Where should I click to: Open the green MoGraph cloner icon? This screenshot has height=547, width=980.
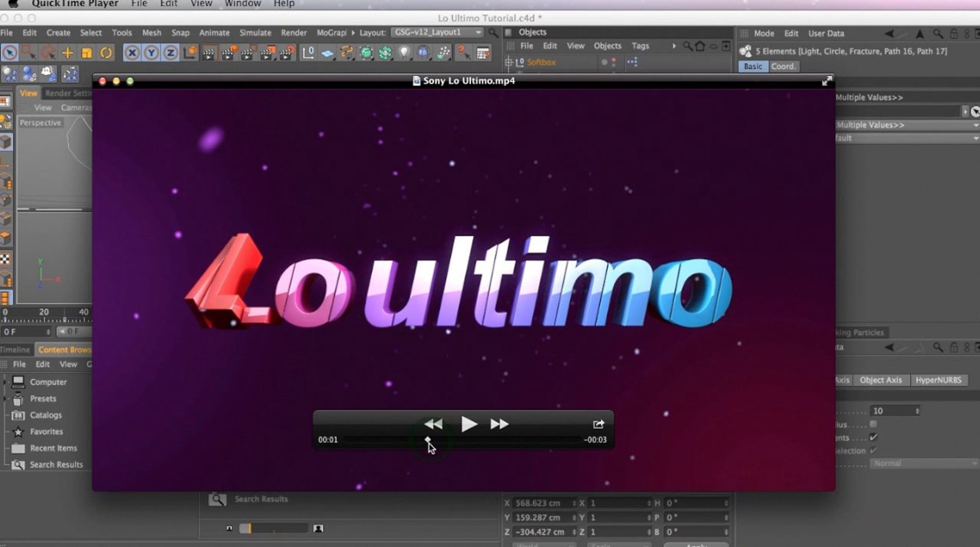(385, 53)
